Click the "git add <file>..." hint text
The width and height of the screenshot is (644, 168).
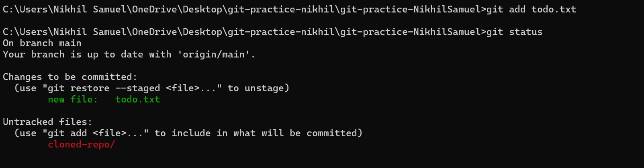pos(92,133)
